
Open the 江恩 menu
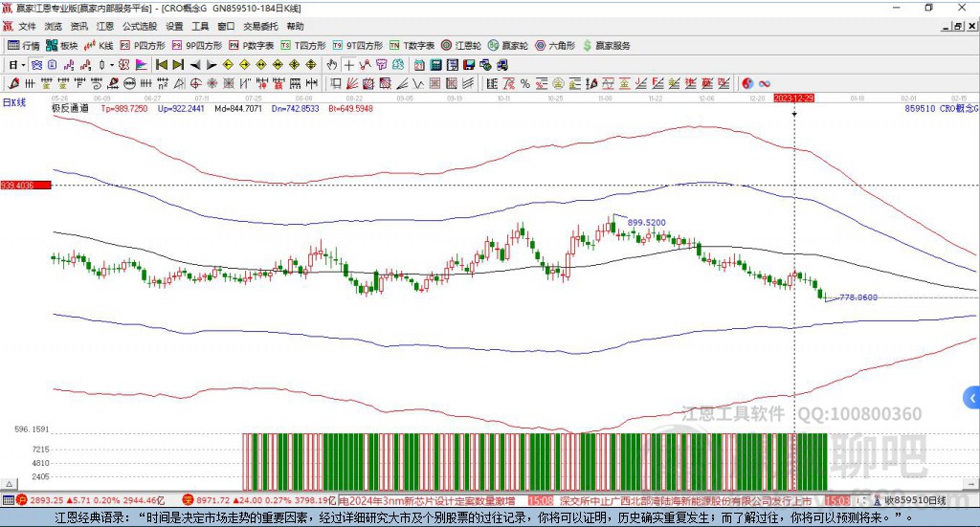pyautogui.click(x=105, y=26)
